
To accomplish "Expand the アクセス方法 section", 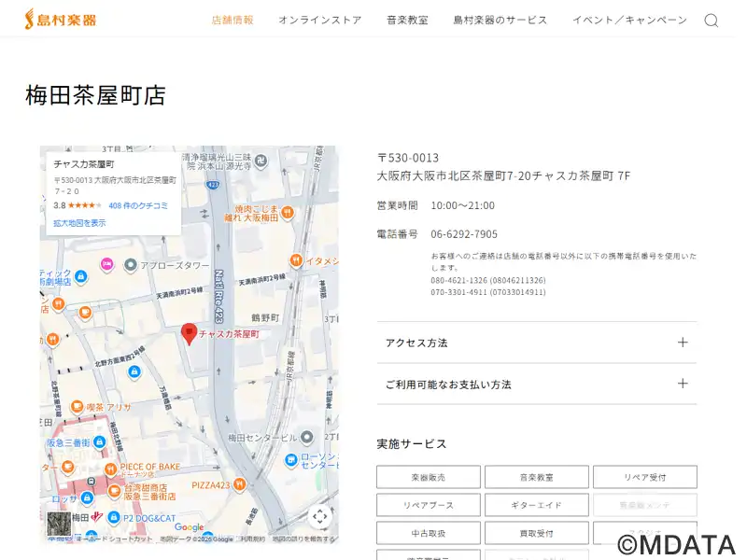I will click(537, 343).
